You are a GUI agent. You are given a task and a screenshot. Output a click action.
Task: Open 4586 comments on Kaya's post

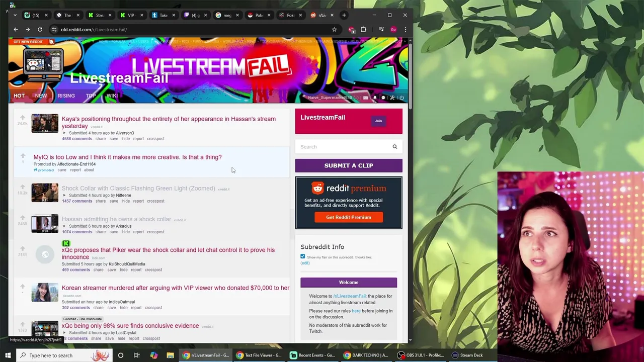pyautogui.click(x=77, y=139)
